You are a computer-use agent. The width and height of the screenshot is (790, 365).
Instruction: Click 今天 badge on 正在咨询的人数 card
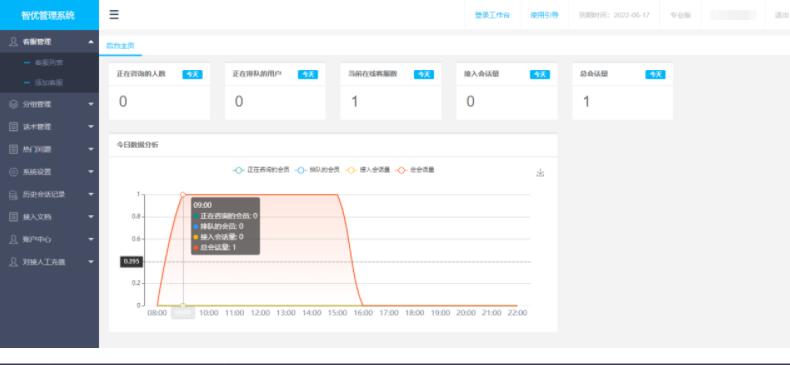coord(192,75)
